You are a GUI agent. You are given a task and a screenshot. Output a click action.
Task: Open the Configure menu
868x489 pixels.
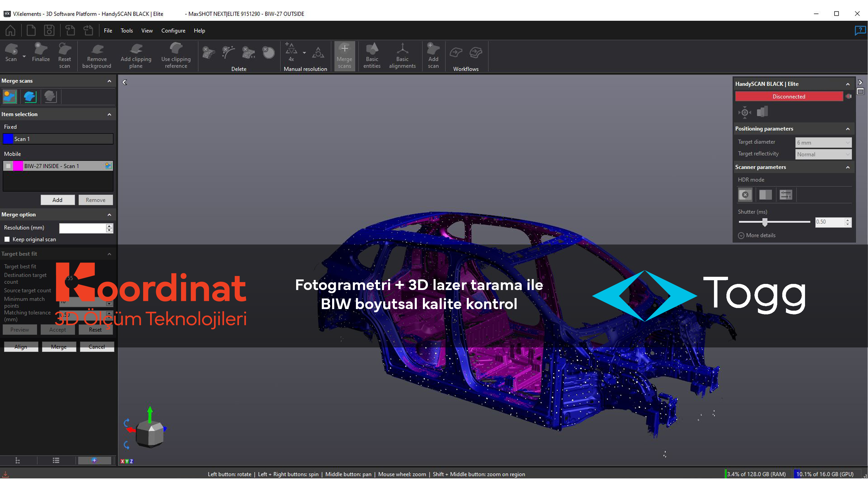point(173,31)
